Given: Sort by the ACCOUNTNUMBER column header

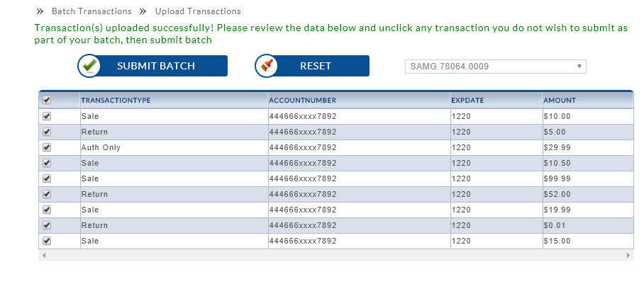Looking at the screenshot, I should (x=302, y=101).
